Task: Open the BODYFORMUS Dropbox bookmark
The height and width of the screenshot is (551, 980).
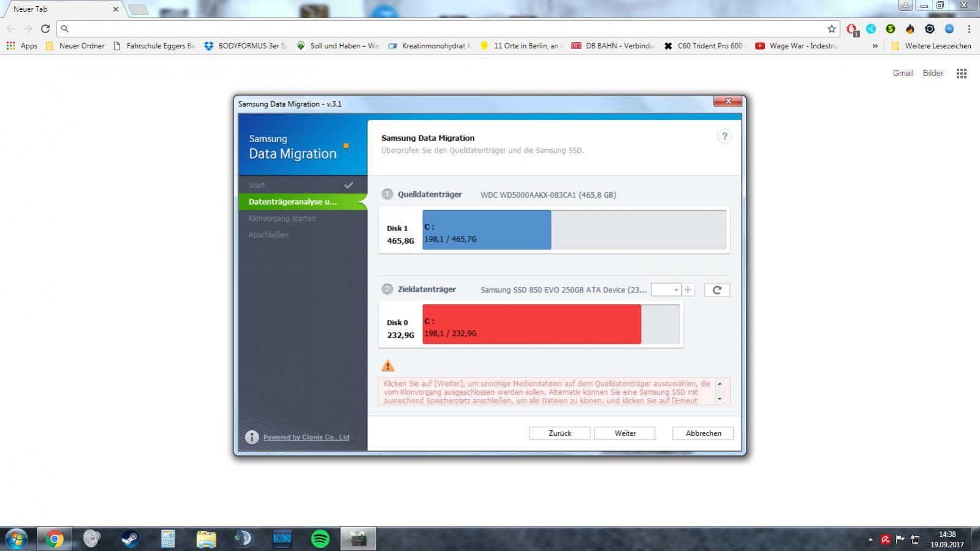Action: click(x=245, y=46)
